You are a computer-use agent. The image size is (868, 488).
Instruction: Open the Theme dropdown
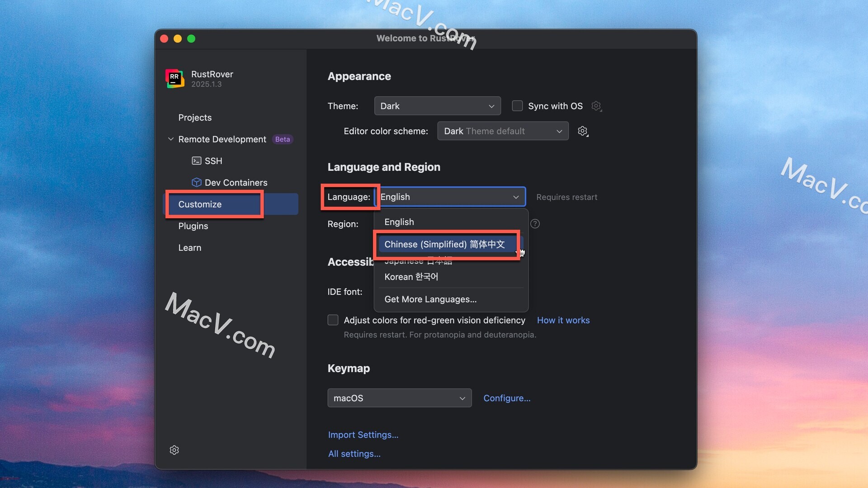437,106
